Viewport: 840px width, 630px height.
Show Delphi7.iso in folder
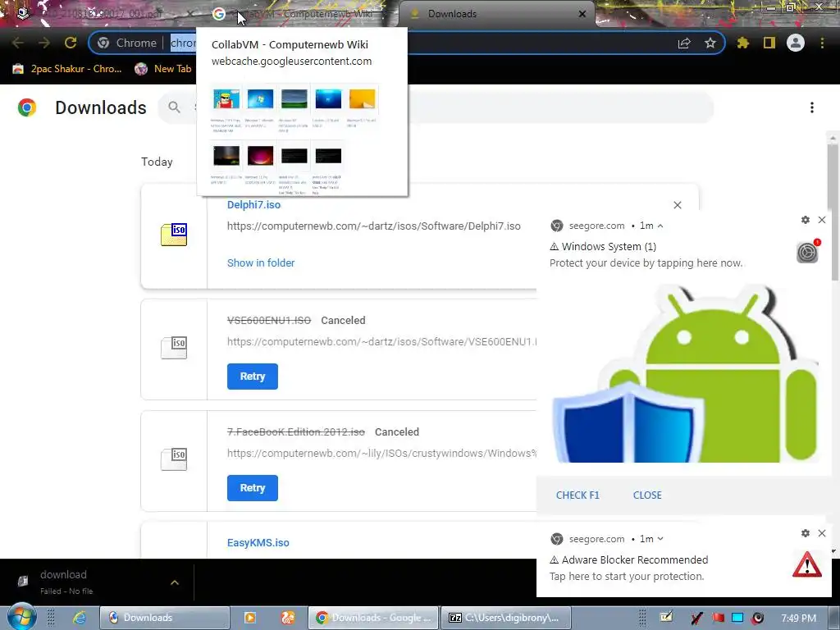click(x=261, y=263)
